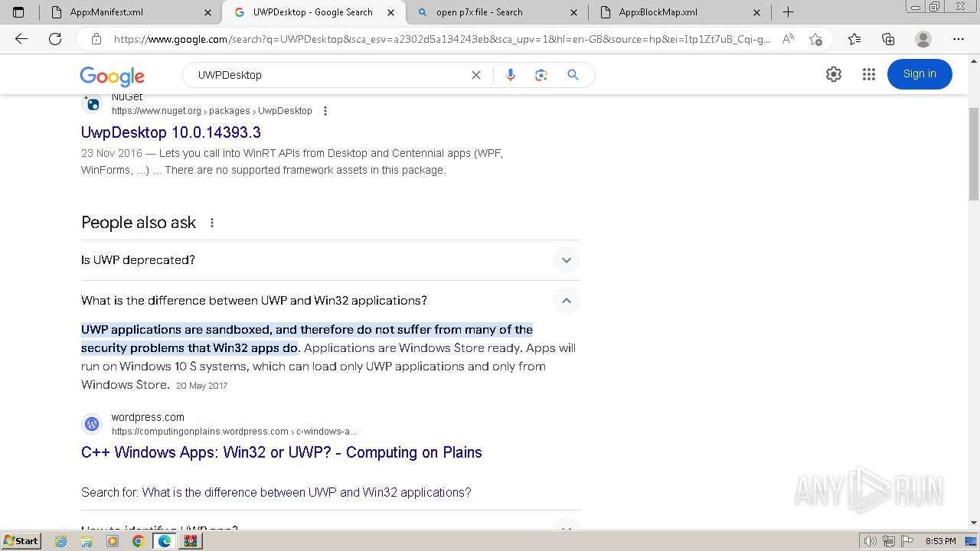Search for UWP and Win32 difference link

pos(306,492)
